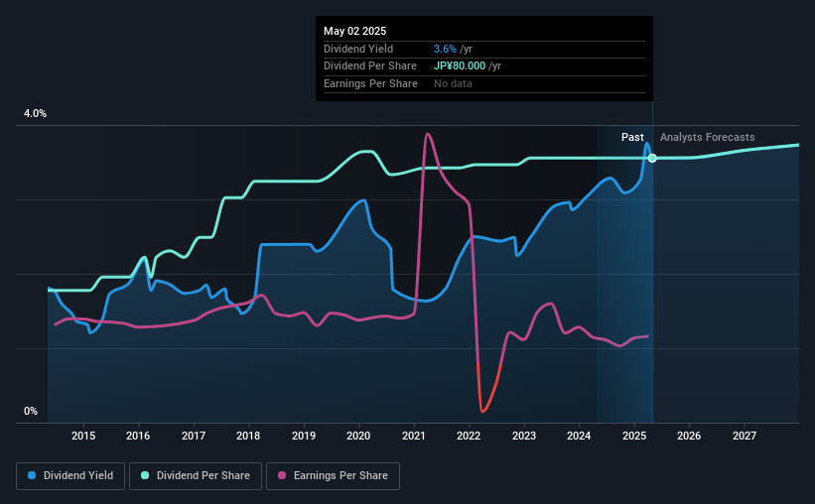815x504 pixels.
Task: Select the 2025 label on the x-axis
Action: pyautogui.click(x=634, y=436)
